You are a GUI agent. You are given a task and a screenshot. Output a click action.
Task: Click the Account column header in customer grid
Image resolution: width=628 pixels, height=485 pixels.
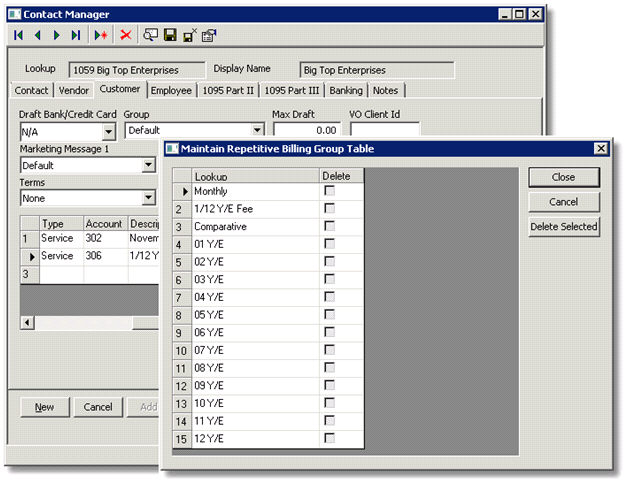tap(106, 223)
